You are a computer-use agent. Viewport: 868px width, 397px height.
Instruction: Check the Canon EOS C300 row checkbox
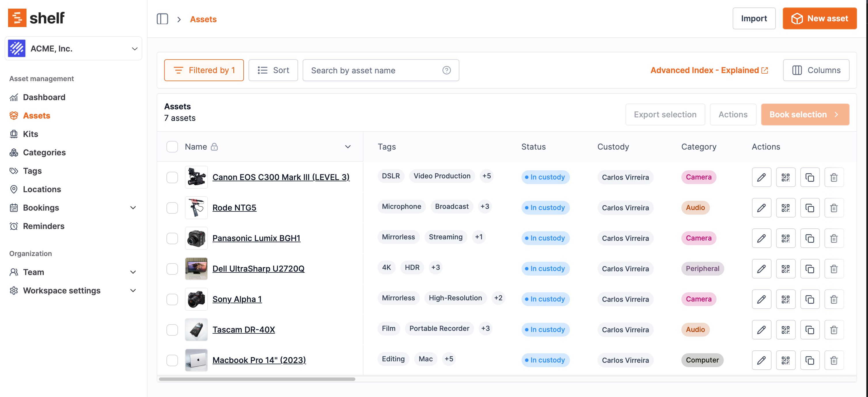172,177
